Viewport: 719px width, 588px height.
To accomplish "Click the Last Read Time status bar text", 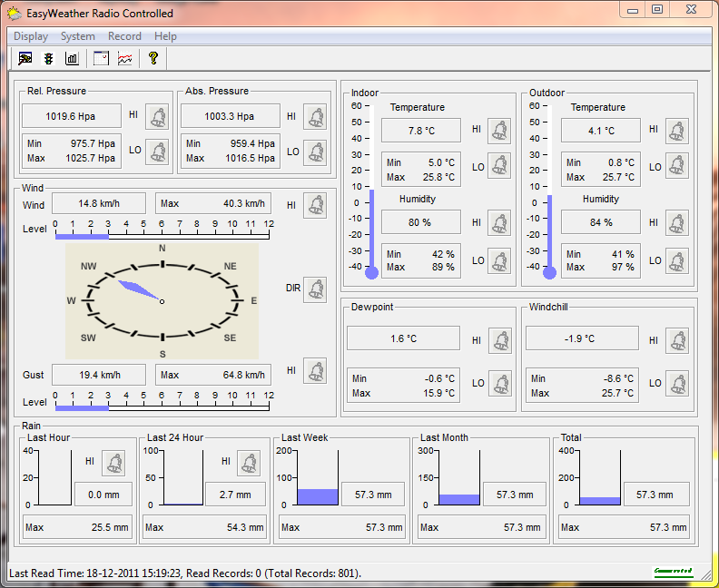I will click(x=185, y=573).
